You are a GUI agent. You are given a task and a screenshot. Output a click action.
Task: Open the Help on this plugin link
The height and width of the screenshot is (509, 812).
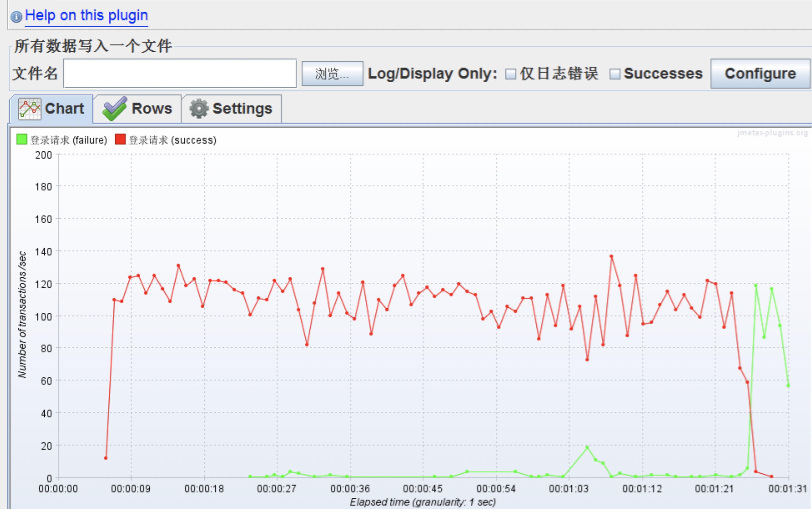pyautogui.click(x=86, y=16)
